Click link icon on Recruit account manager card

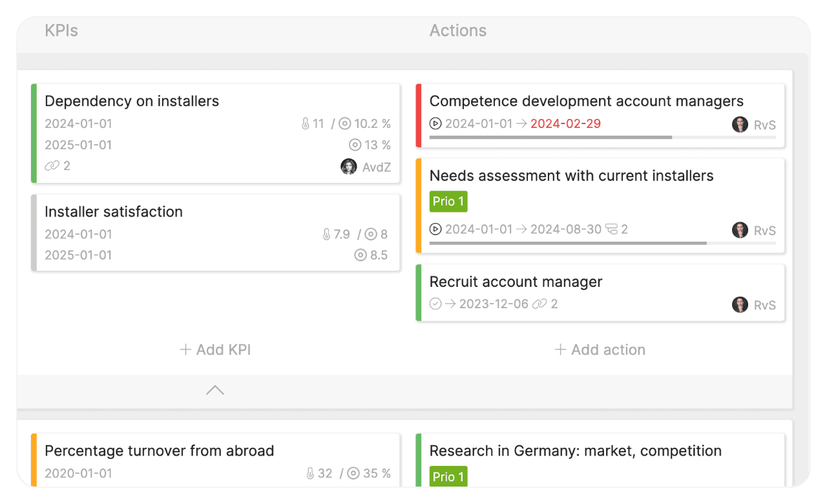539,304
